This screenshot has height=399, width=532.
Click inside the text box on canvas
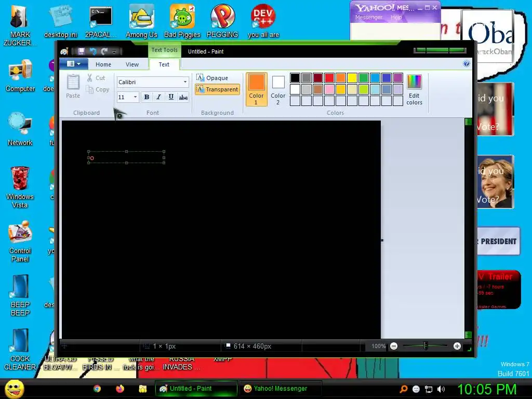(x=126, y=157)
